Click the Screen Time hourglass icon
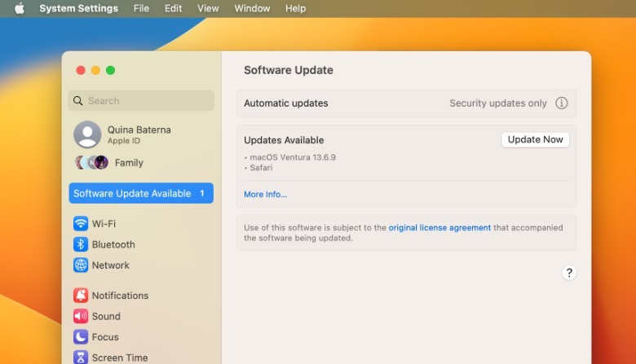The width and height of the screenshot is (636, 364). [x=81, y=357]
